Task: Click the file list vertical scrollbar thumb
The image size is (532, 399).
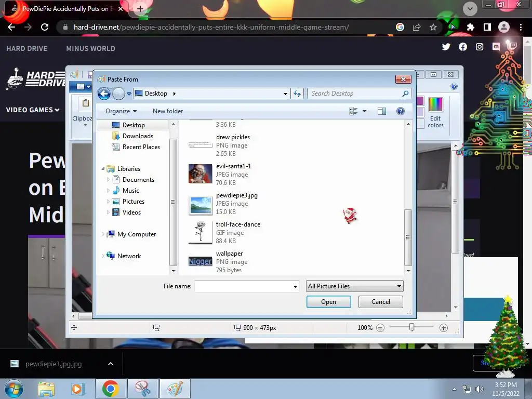Action: point(408,238)
